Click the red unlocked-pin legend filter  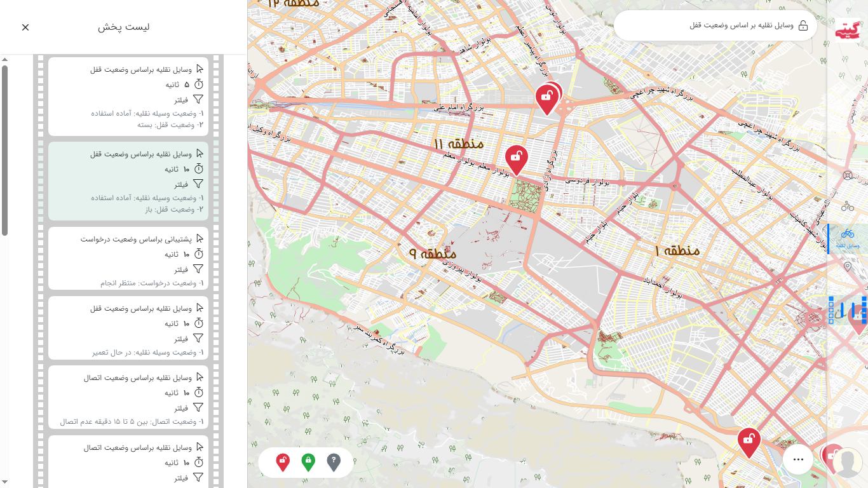283,462
